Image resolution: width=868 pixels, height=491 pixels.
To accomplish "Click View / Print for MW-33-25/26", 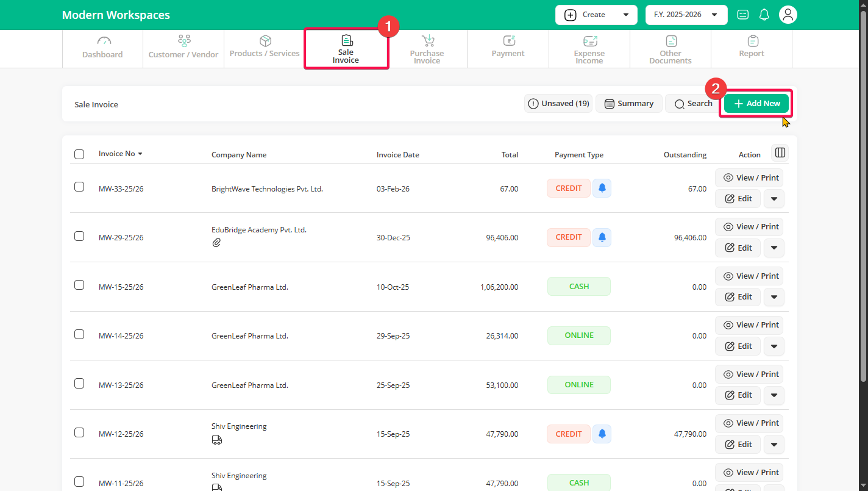I will tap(749, 178).
